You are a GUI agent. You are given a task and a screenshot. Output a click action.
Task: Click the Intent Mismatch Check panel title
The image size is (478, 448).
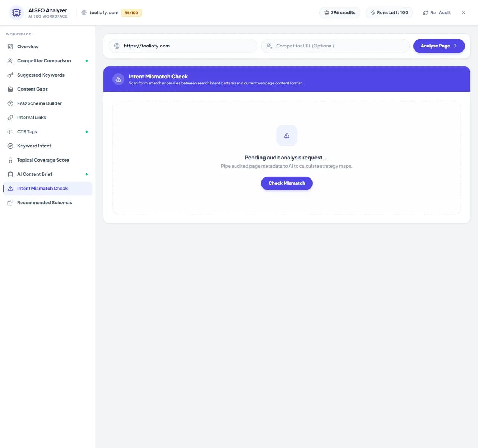(x=158, y=77)
